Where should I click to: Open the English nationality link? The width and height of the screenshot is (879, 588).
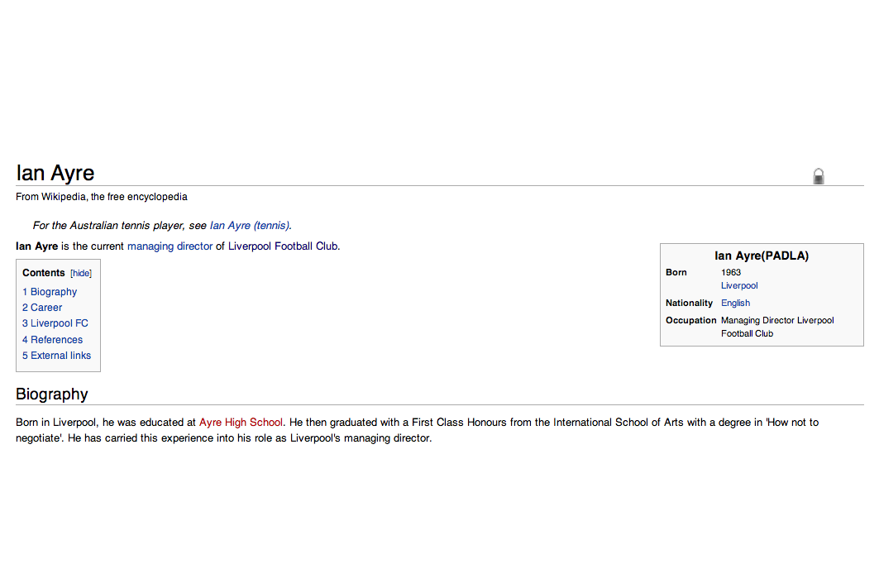pyautogui.click(x=735, y=303)
